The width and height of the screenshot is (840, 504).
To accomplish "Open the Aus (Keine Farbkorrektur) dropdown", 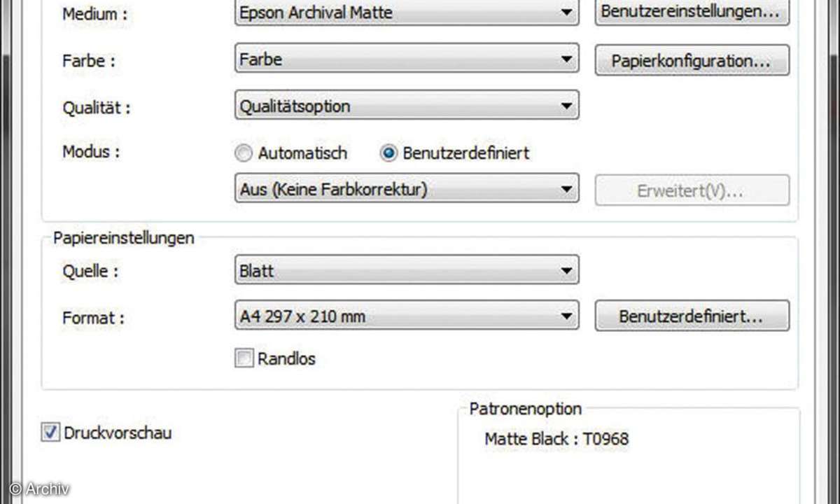I will pos(407,189).
